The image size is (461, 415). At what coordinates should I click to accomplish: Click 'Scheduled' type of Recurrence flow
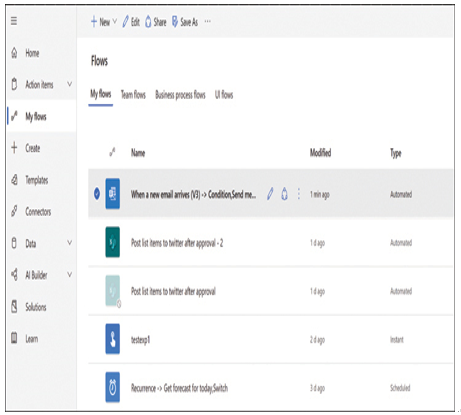(400, 388)
